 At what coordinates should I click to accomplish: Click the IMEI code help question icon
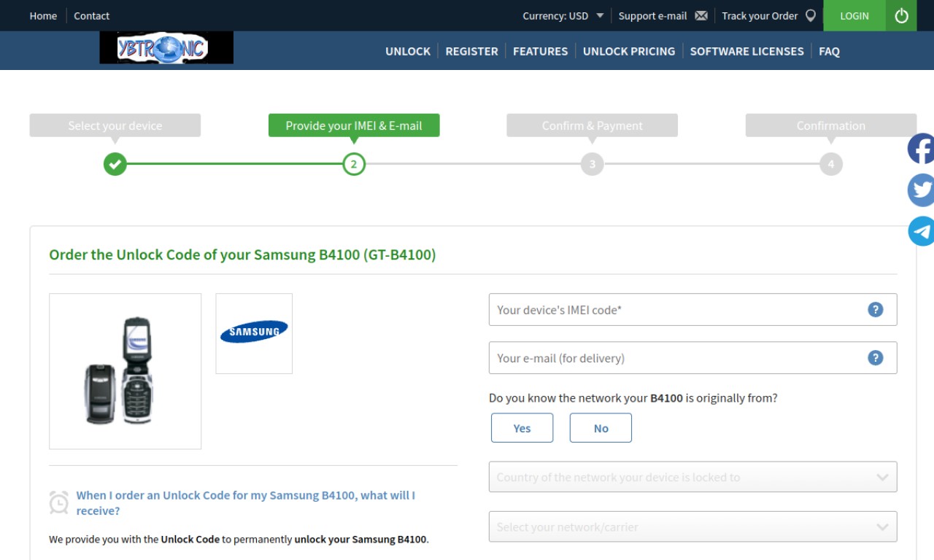pos(876,310)
